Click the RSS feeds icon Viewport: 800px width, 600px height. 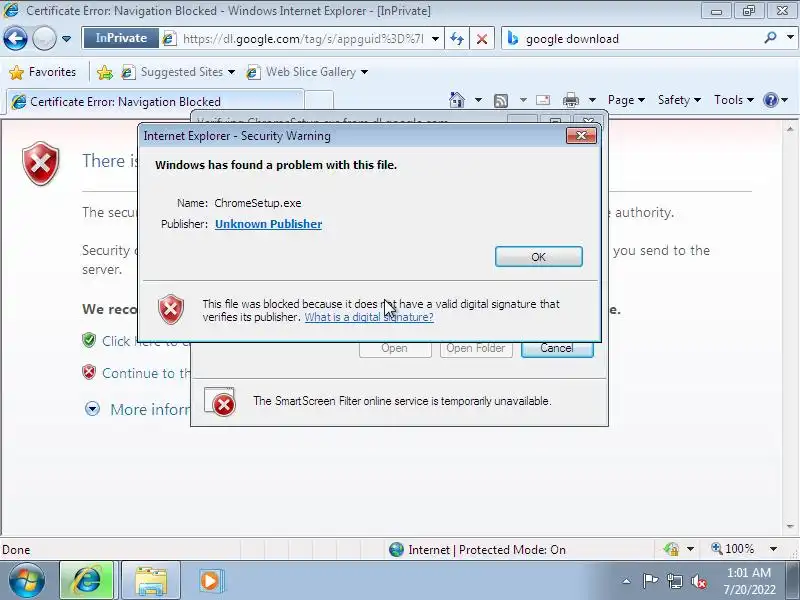pyautogui.click(x=501, y=101)
